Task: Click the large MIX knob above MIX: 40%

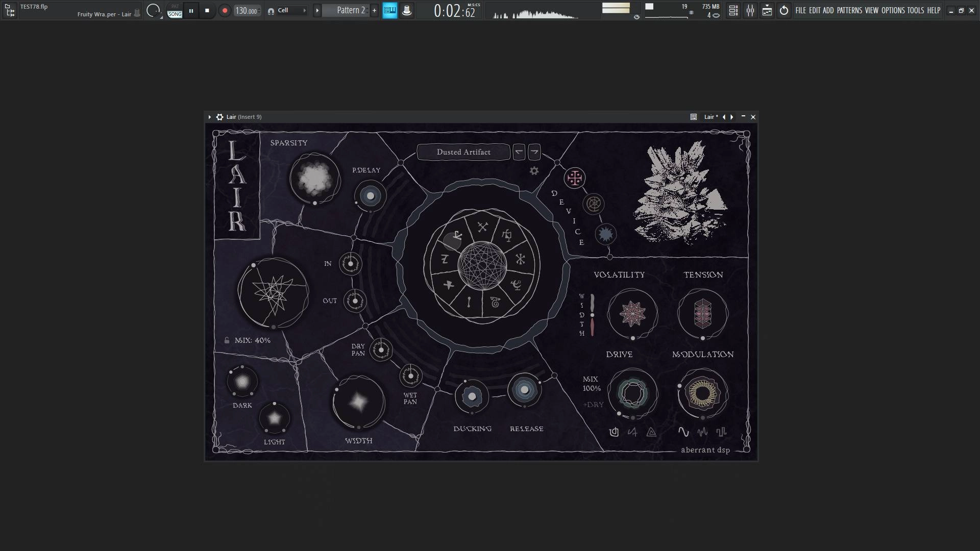Action: (x=274, y=293)
